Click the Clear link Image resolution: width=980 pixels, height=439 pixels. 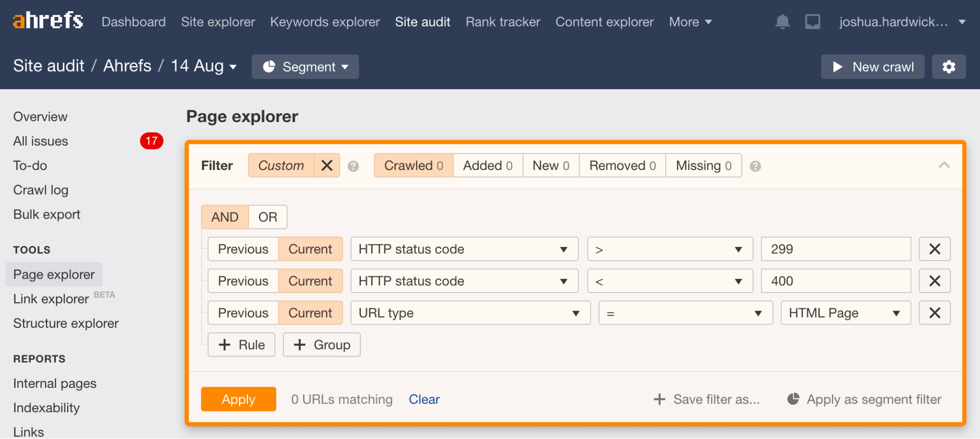[x=424, y=399]
